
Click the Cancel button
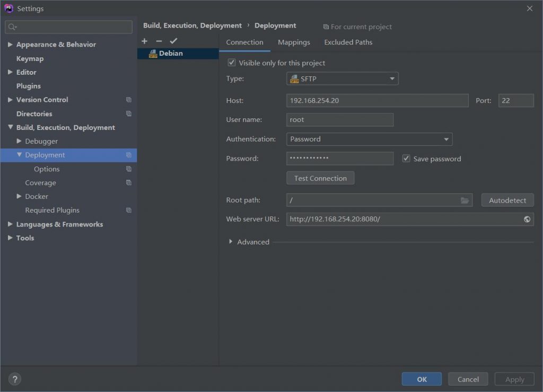pos(468,379)
